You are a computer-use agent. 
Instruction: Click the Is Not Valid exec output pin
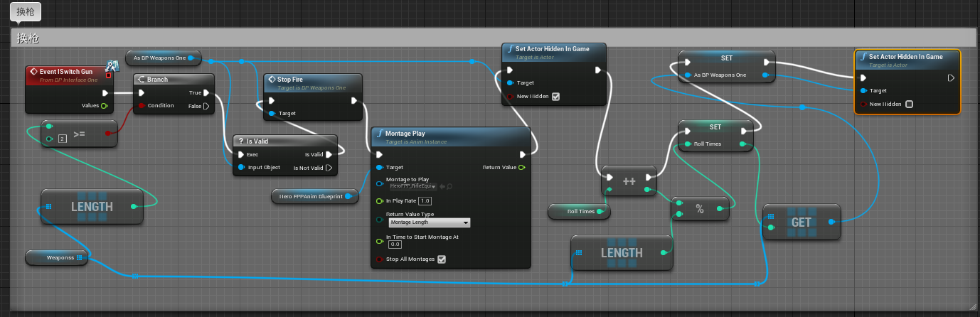coord(329,168)
